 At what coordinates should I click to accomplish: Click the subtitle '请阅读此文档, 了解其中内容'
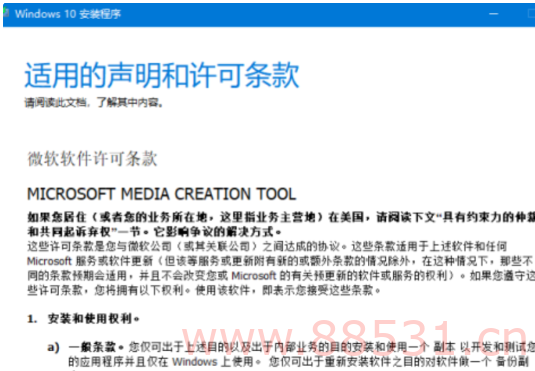tap(94, 102)
